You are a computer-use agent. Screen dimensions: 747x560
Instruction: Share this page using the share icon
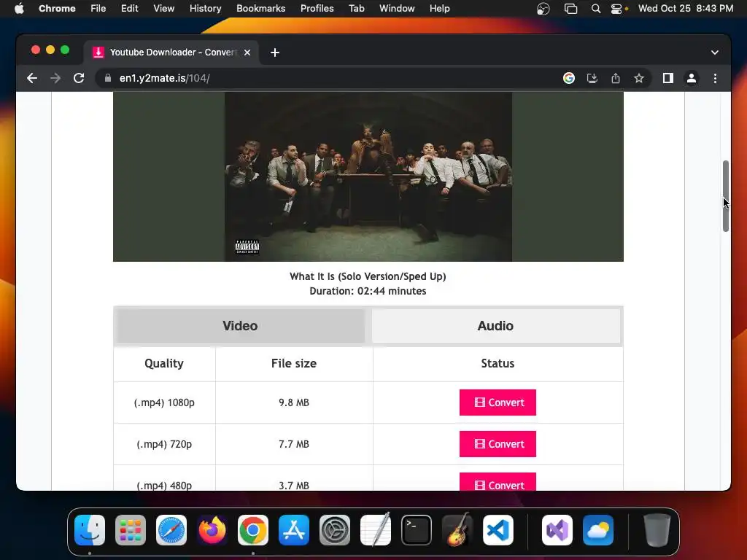tap(616, 78)
